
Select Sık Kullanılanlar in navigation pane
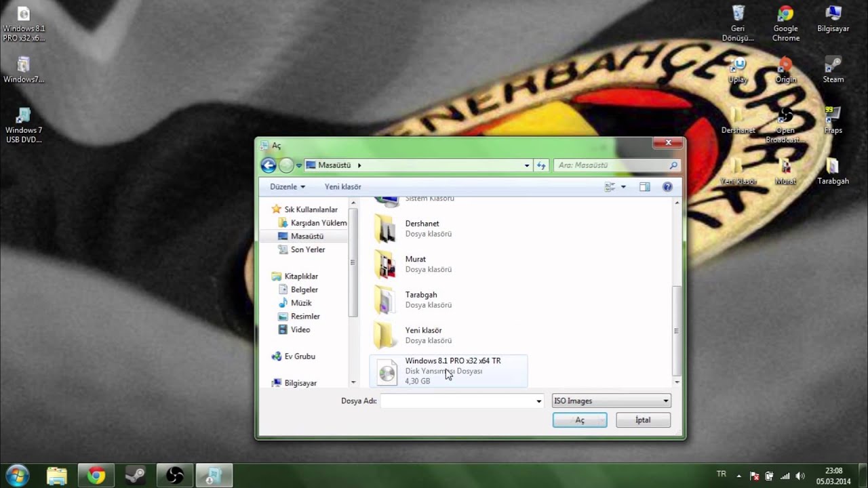[311, 209]
